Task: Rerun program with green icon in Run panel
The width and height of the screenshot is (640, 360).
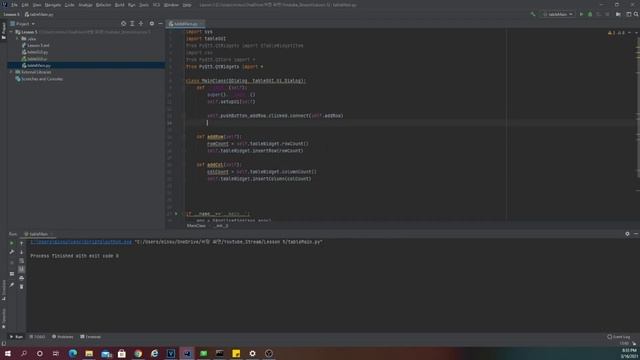Action: coord(12,243)
